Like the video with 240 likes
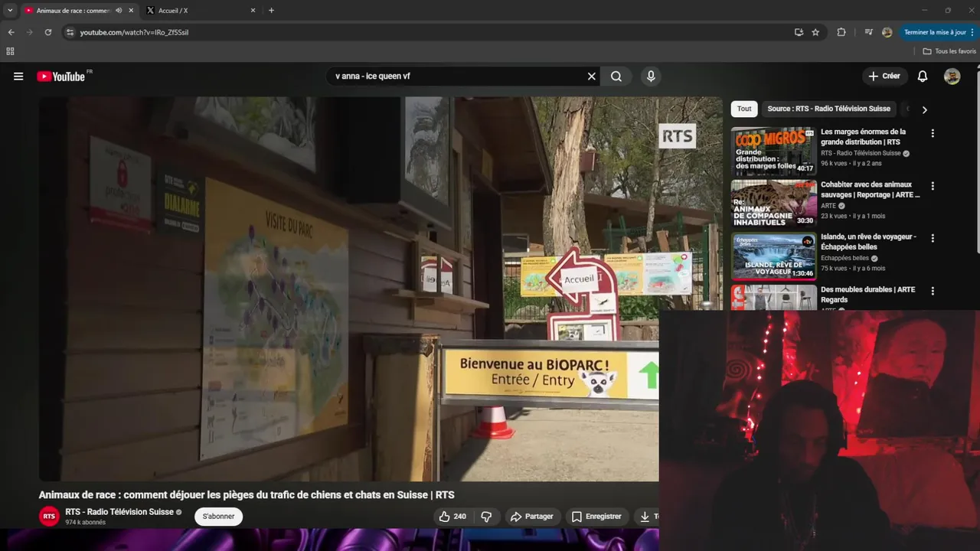Image resolution: width=980 pixels, height=551 pixels. click(x=452, y=517)
